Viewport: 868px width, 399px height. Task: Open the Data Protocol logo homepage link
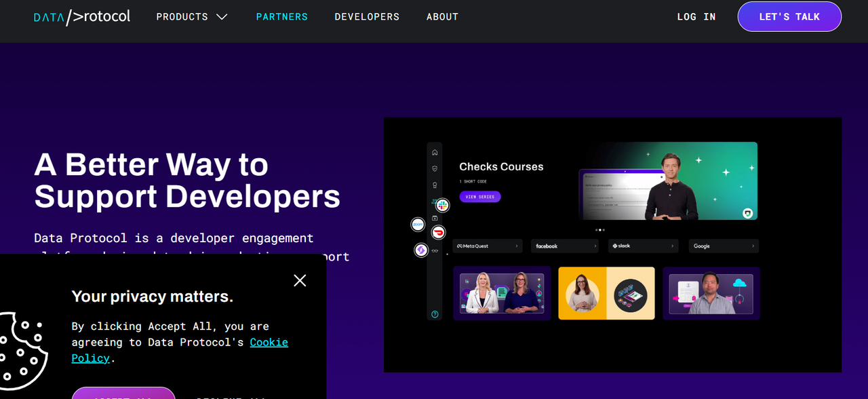(82, 16)
